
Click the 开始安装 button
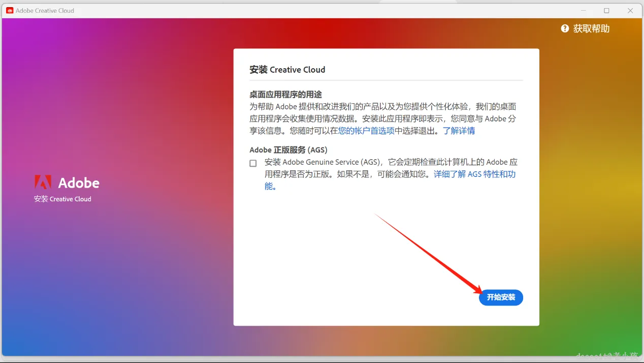click(501, 297)
